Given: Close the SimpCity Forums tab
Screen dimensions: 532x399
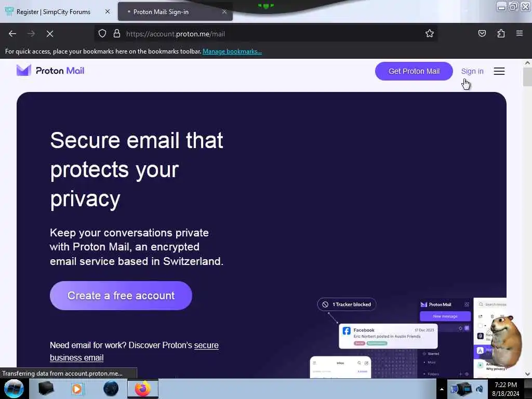Looking at the screenshot, I should pyautogui.click(x=108, y=11).
